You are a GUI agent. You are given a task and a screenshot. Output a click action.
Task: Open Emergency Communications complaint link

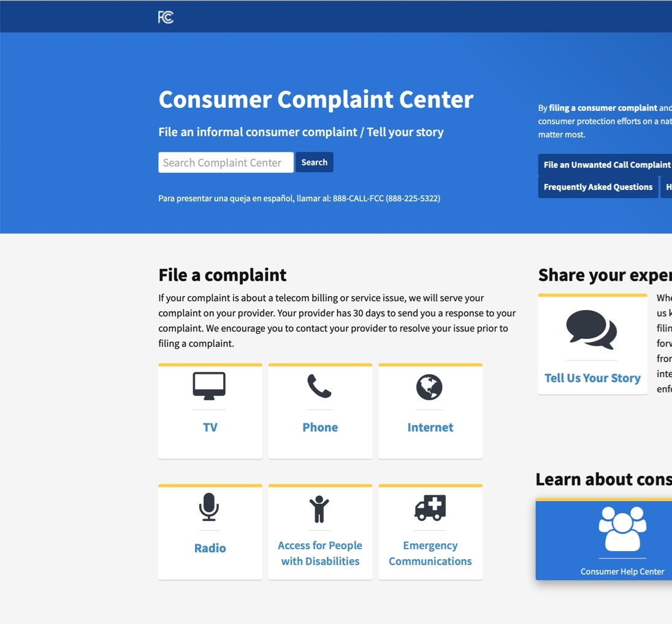(x=430, y=554)
